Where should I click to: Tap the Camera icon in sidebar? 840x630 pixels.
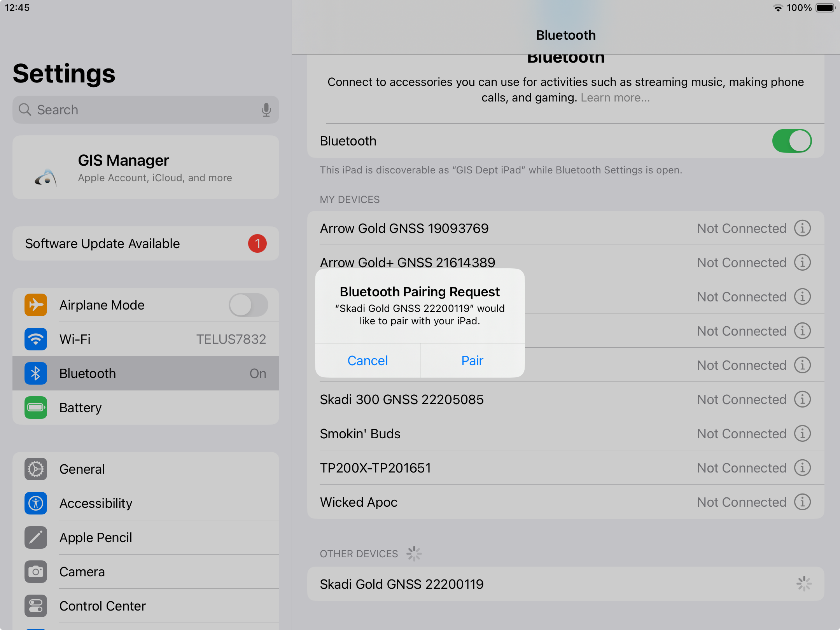click(x=36, y=572)
